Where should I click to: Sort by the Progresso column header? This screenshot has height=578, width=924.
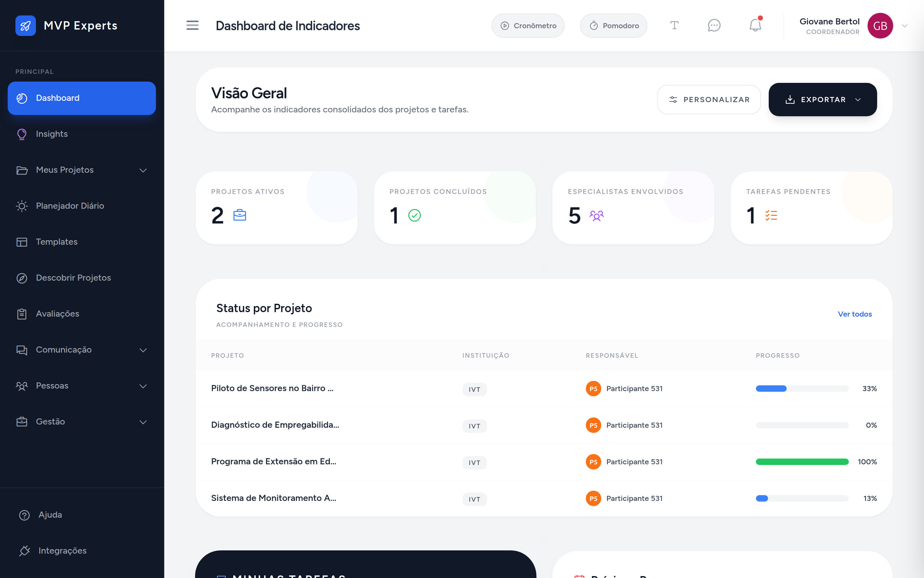coord(777,355)
